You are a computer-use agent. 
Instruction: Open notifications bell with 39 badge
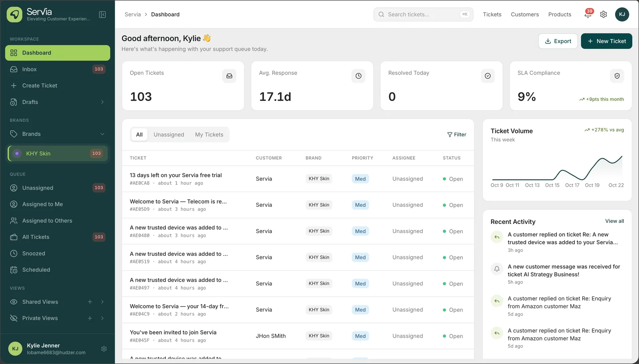[x=588, y=14]
